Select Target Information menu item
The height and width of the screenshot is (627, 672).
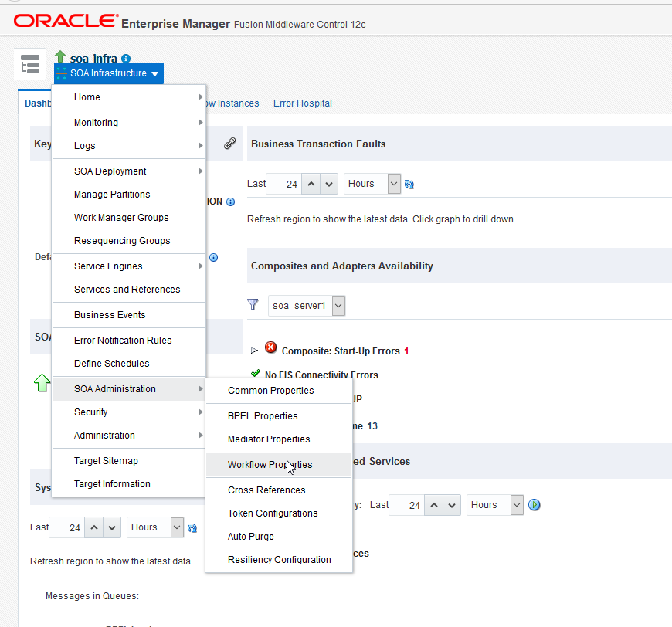pos(128,484)
